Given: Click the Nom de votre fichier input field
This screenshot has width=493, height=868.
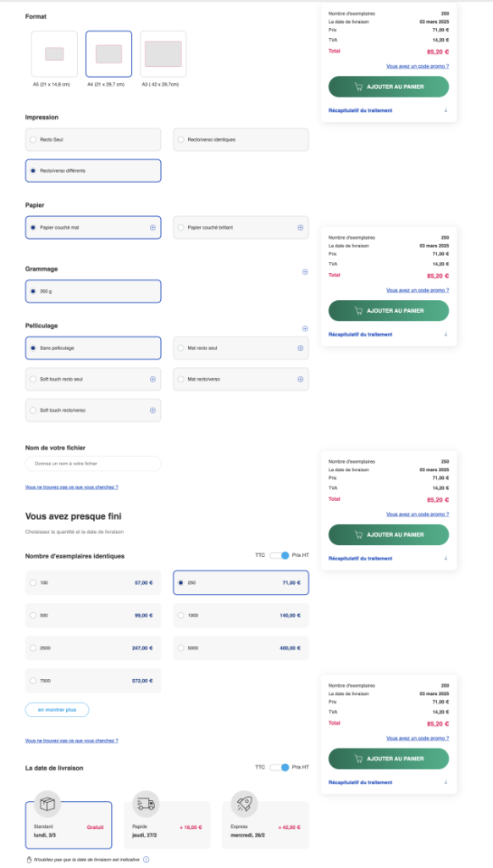Looking at the screenshot, I should click(x=93, y=464).
